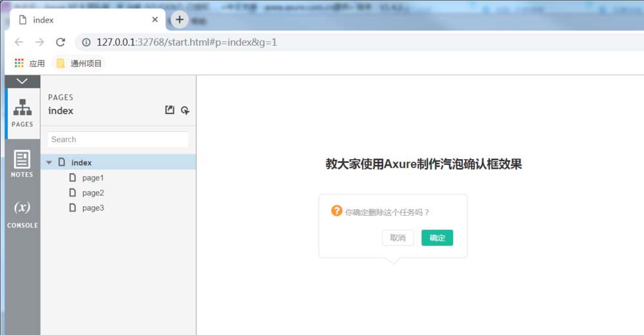Select the index page in the tree
This screenshot has height=335, width=644.
pyautogui.click(x=118, y=162)
